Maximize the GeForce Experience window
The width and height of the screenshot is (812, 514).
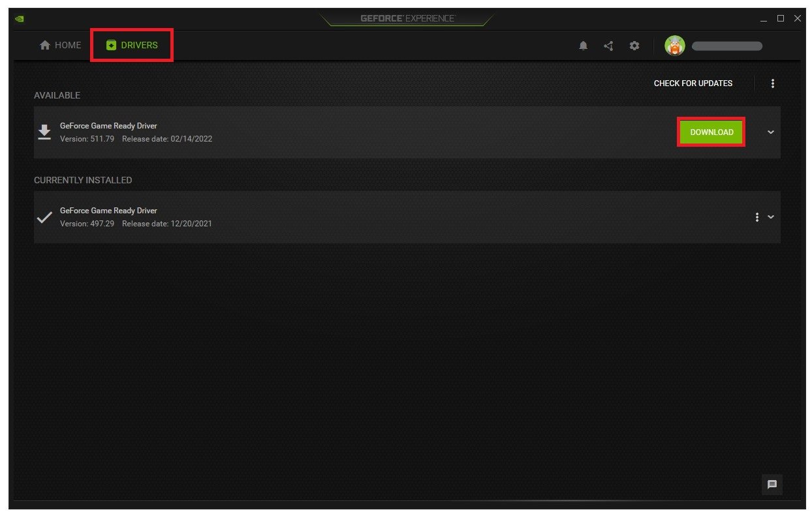(780, 19)
